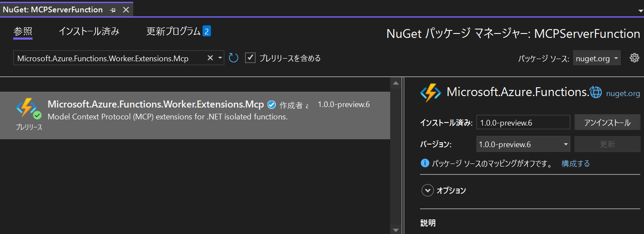Click the pin icon on NuGet tab
Viewport: 644px width, 234px height.
point(113,10)
